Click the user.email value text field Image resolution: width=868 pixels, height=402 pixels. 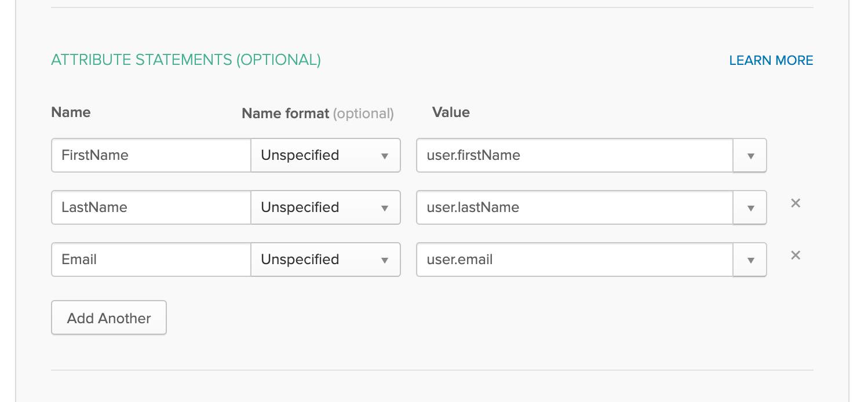point(574,260)
